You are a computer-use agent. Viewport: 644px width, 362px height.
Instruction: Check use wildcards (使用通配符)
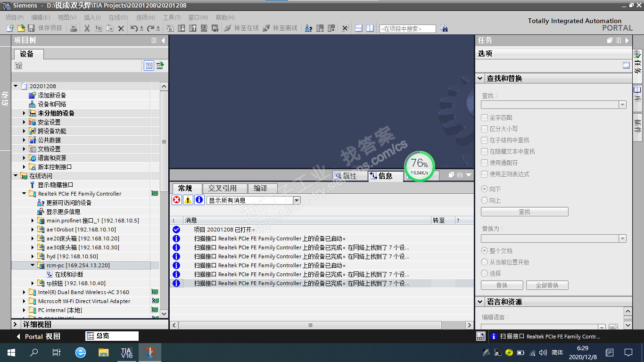[x=484, y=163]
